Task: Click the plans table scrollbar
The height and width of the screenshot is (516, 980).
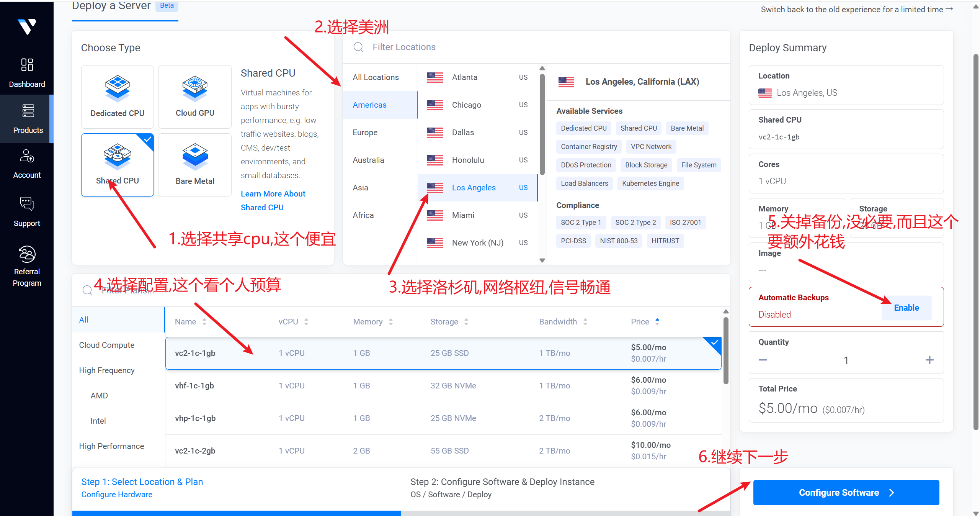Action: (x=726, y=350)
